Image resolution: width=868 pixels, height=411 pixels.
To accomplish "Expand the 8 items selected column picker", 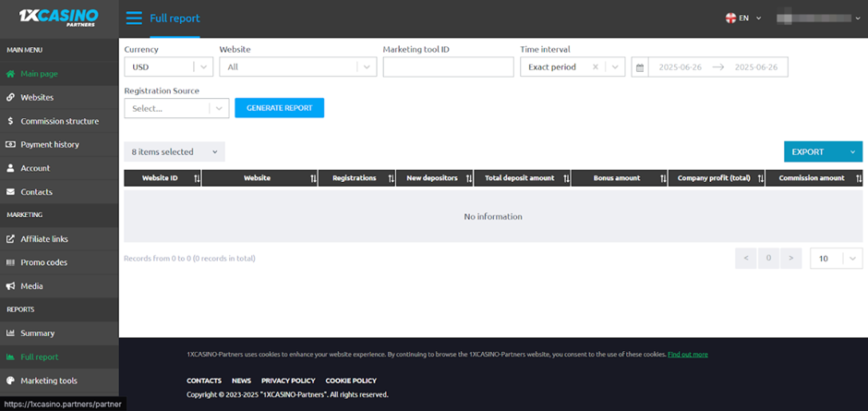I will [174, 151].
